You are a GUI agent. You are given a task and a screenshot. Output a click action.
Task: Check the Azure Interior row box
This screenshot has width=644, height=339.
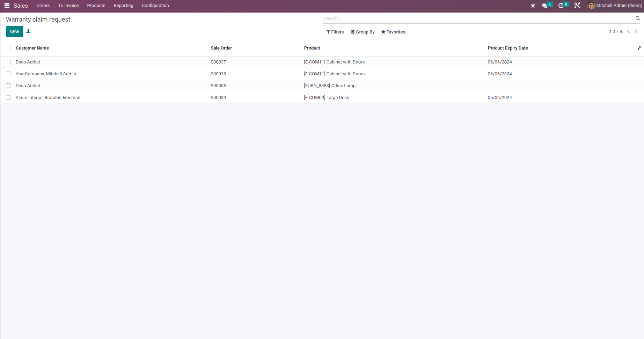[8, 98]
